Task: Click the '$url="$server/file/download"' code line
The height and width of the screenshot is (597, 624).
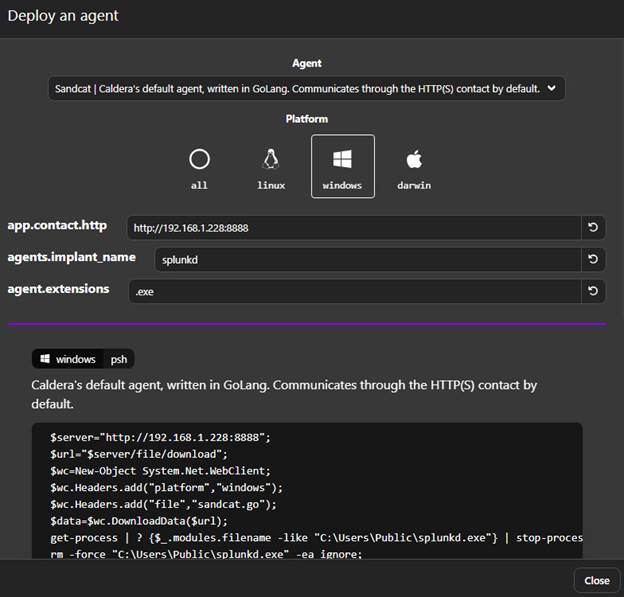Action: coord(139,454)
